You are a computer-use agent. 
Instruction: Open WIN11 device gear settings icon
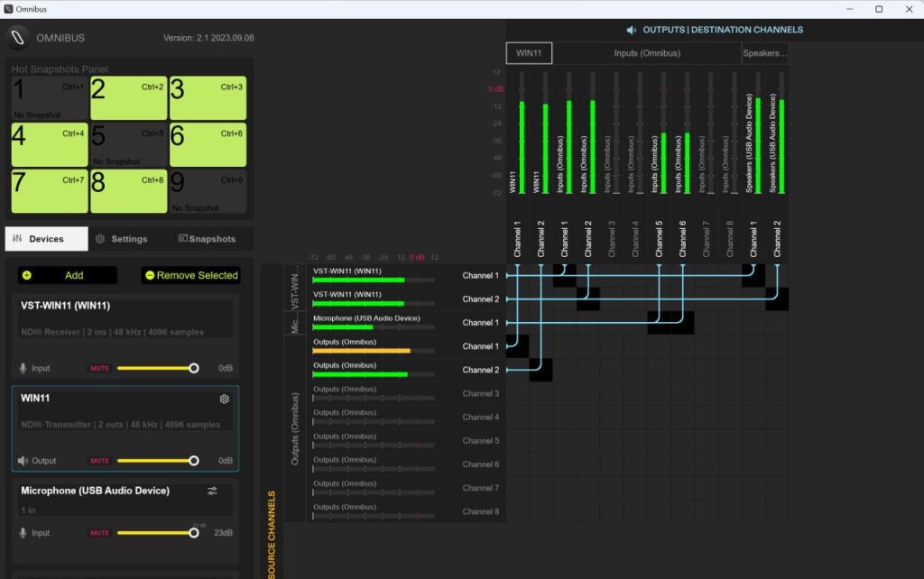[x=224, y=399]
